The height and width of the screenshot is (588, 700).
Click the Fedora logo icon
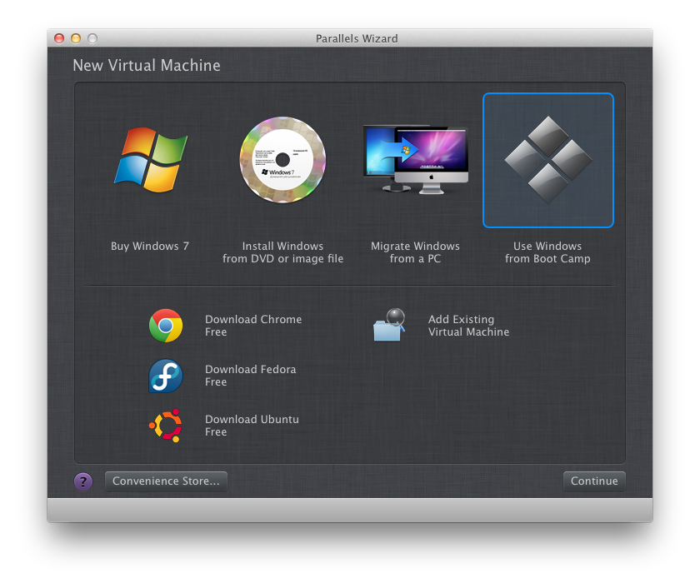(166, 376)
